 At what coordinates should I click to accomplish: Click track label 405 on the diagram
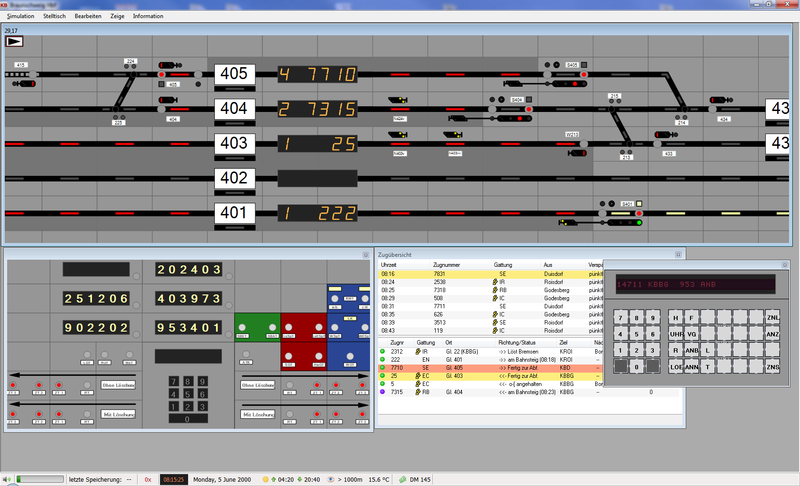232,74
